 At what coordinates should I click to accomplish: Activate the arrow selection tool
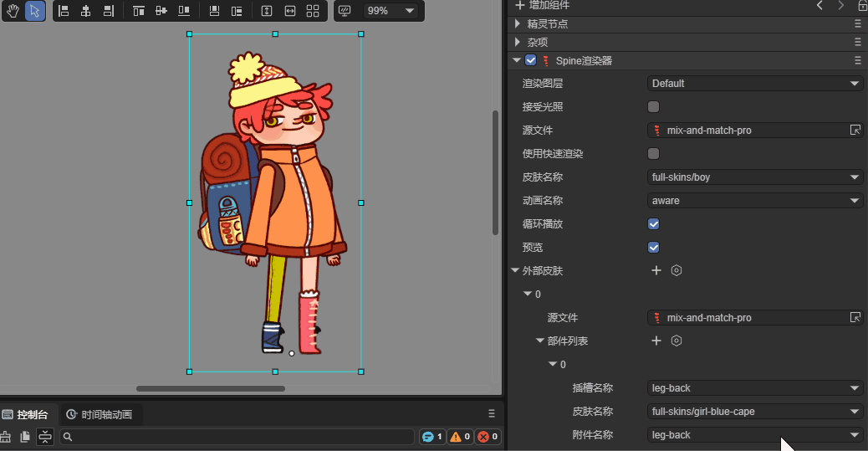click(35, 11)
